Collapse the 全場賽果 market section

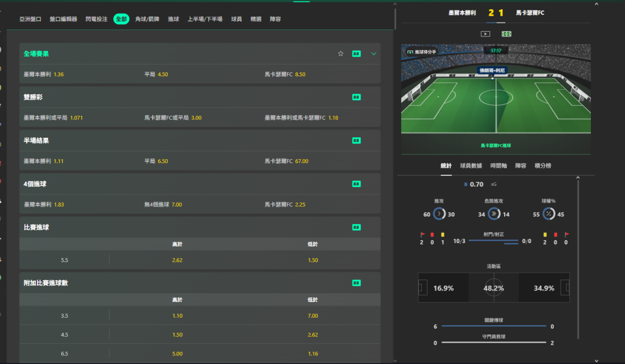pos(373,54)
